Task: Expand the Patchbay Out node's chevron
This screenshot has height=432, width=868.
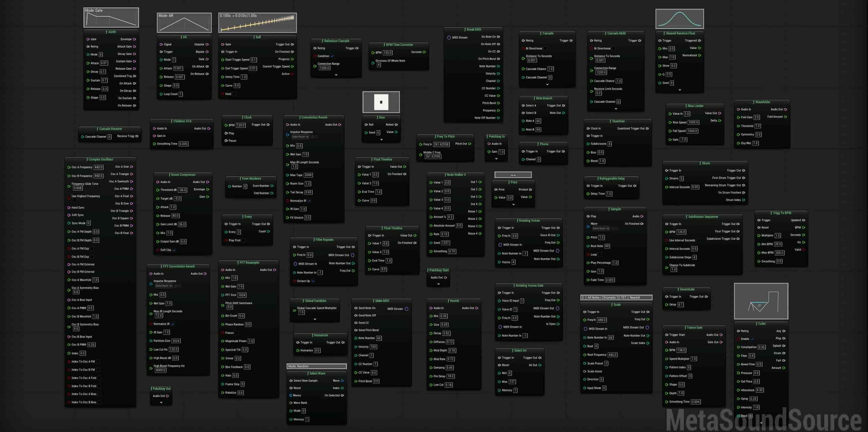Action: [x=161, y=403]
